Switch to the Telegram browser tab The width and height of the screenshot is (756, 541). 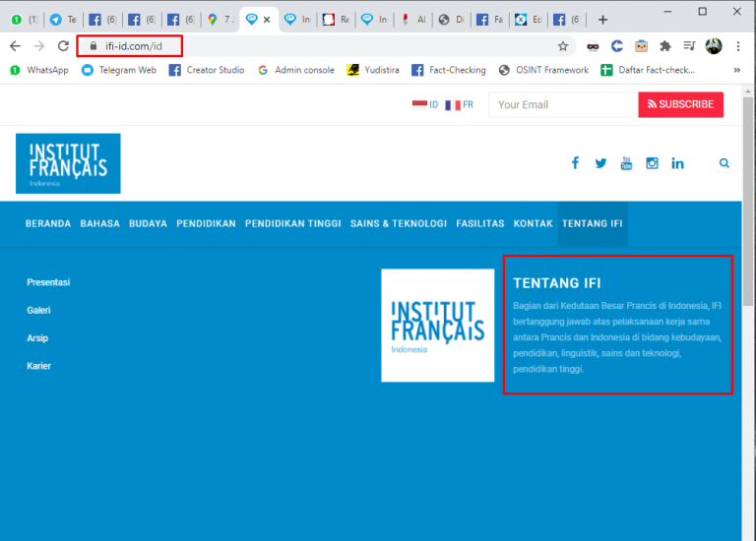point(63,20)
